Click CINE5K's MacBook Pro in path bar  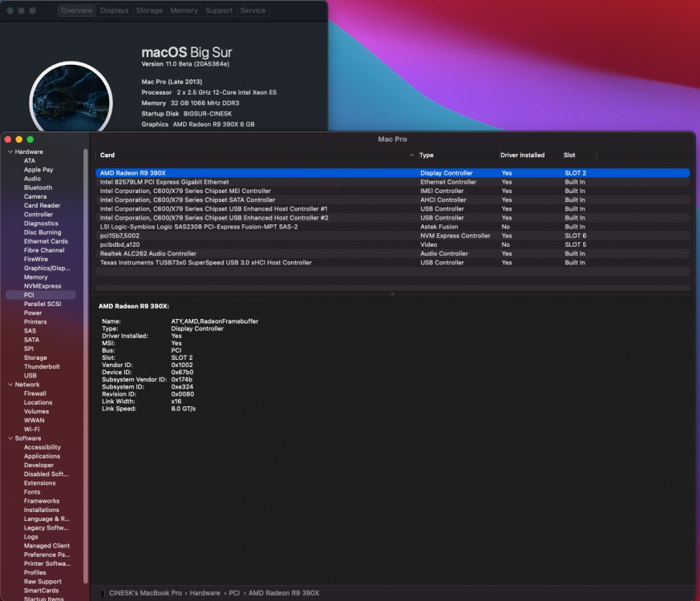146,593
